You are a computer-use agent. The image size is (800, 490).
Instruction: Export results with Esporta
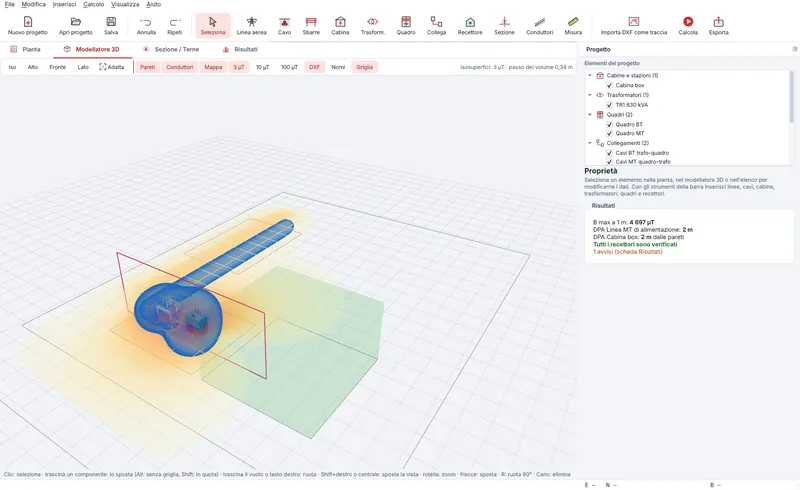point(718,26)
